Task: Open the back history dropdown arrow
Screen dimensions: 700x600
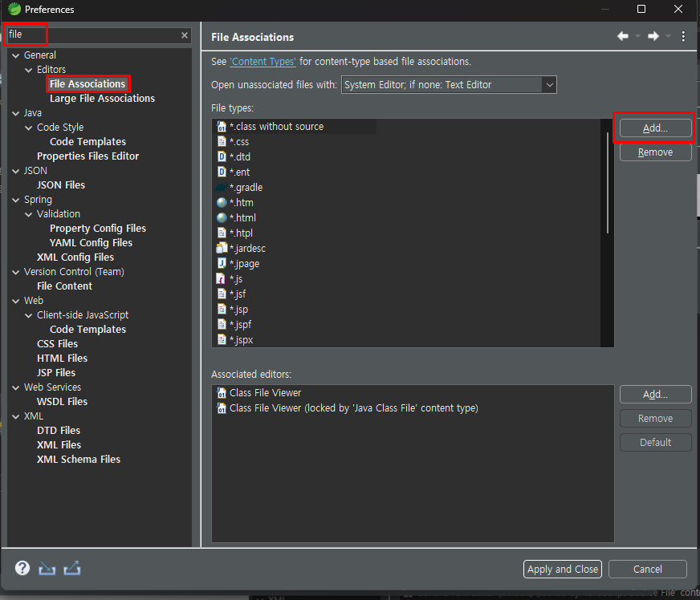Action: click(637, 36)
